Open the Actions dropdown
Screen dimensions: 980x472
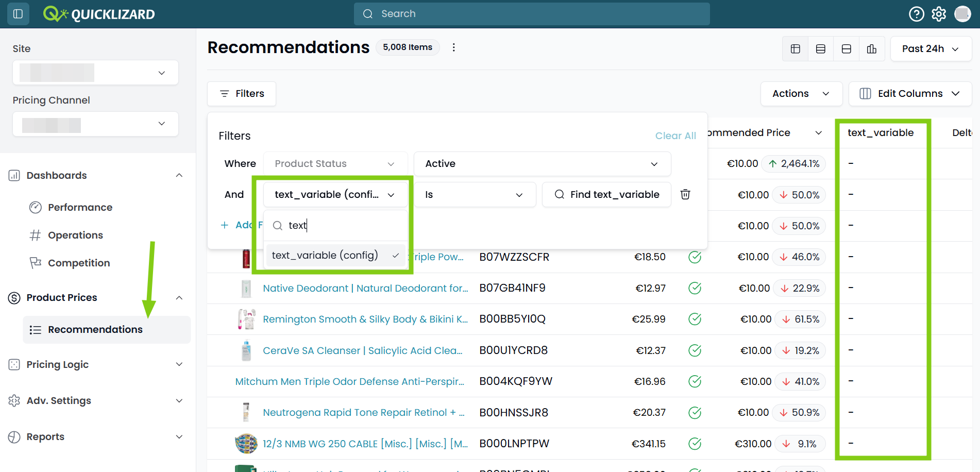click(x=801, y=94)
